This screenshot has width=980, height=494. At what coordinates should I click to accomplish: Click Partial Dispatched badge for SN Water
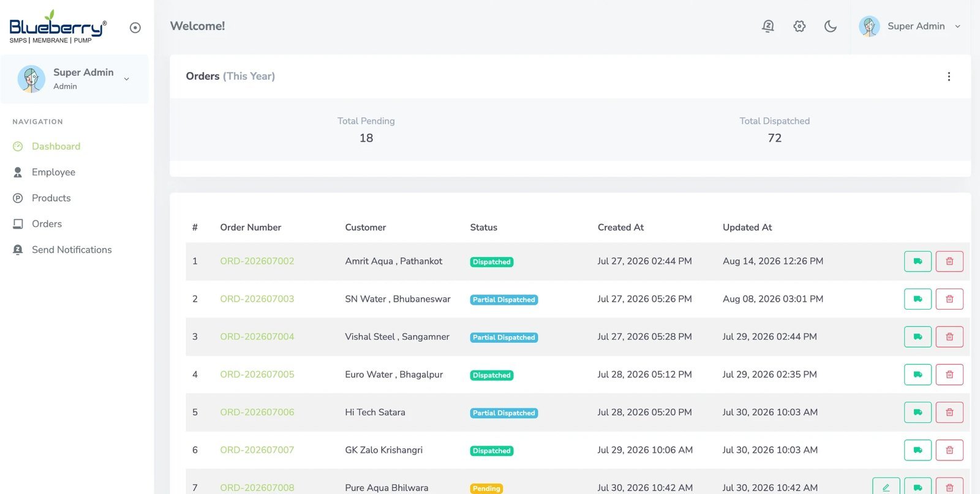click(x=504, y=300)
